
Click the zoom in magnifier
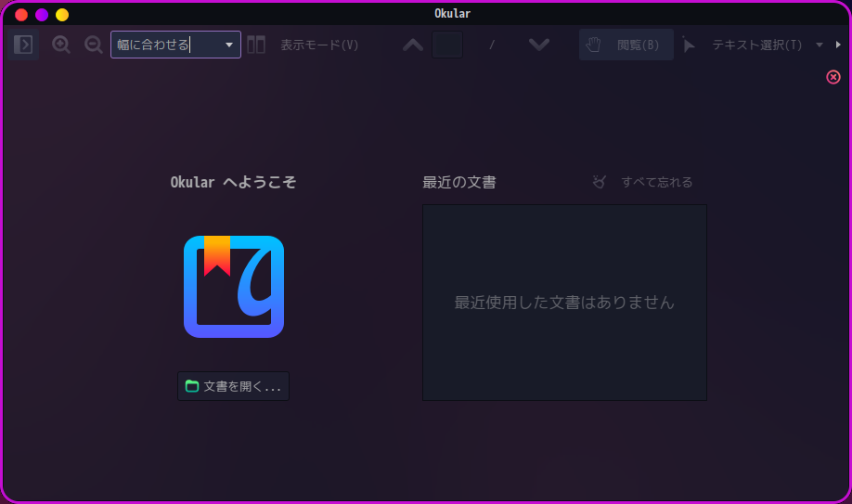(61, 45)
